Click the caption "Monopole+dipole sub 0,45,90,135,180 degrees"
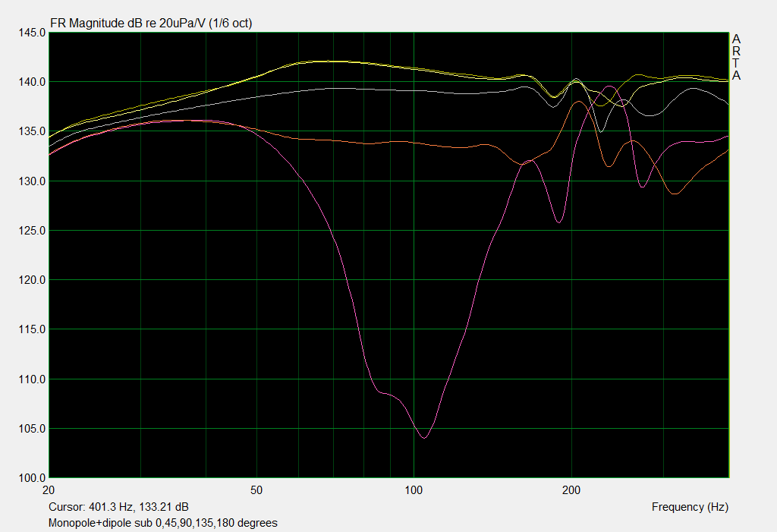 click(x=163, y=523)
